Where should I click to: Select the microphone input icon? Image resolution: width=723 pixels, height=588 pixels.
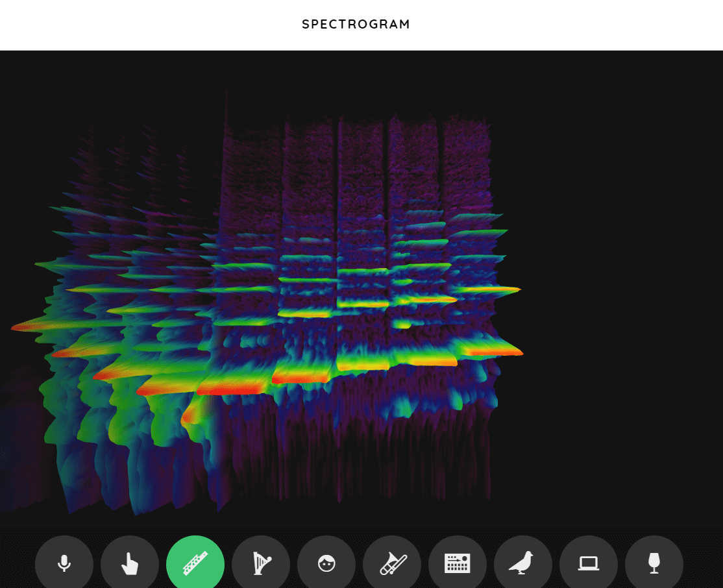(x=64, y=563)
